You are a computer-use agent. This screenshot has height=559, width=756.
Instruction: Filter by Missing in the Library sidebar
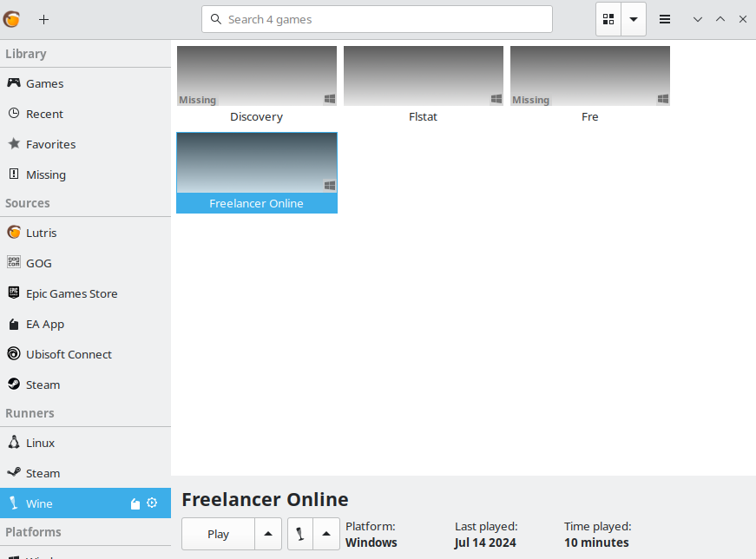(85, 174)
